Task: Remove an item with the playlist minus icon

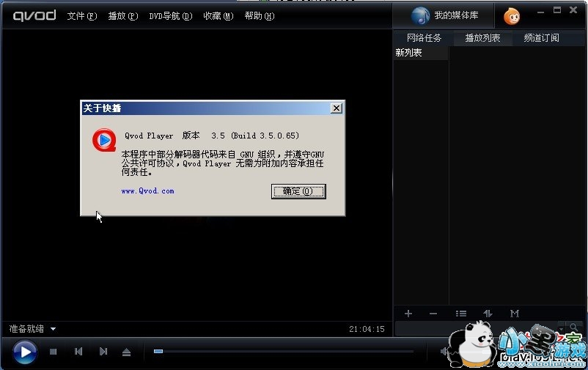Action: point(433,314)
